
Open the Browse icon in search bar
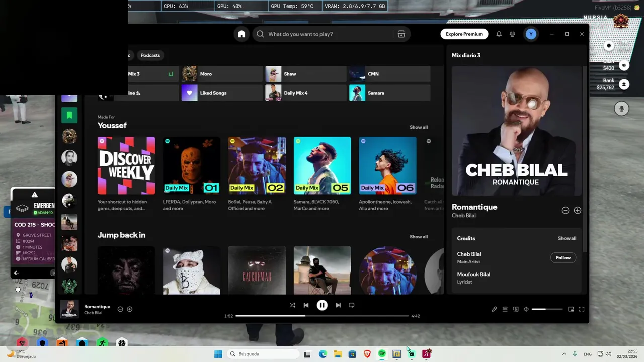(x=401, y=34)
